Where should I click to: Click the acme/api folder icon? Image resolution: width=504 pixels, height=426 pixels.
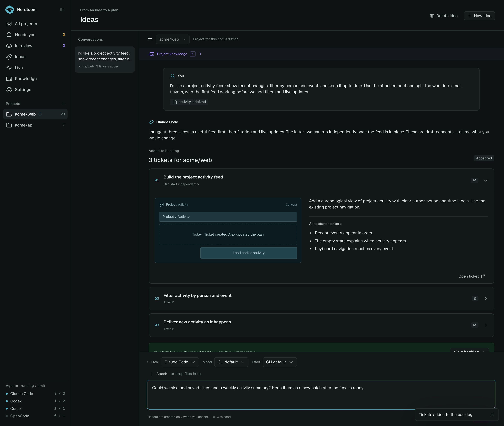[x=9, y=125]
